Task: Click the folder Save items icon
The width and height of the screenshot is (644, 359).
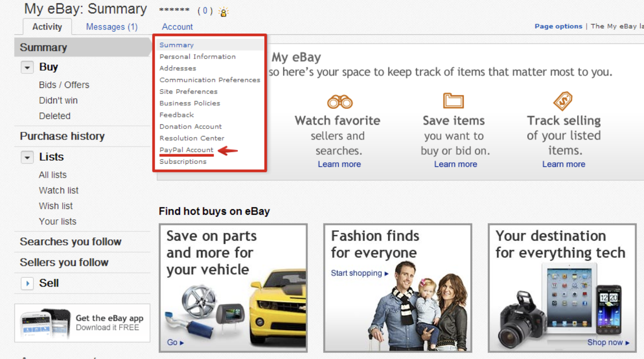Action: click(453, 101)
